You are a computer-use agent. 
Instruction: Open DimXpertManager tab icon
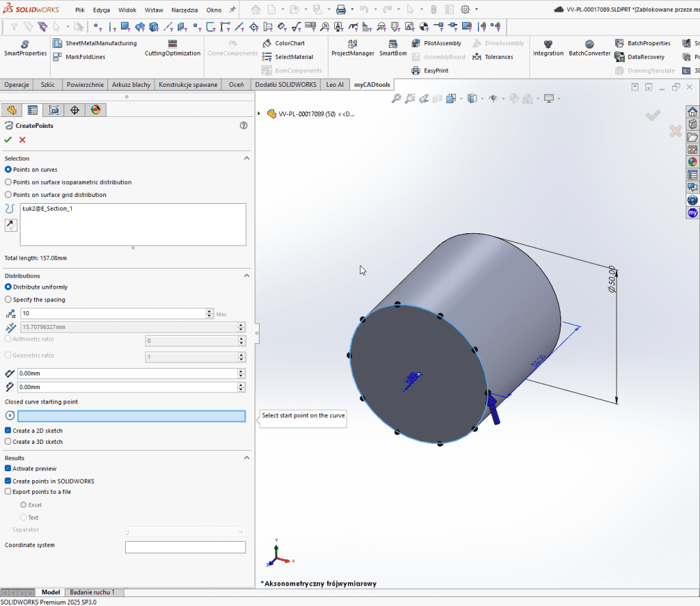coord(75,110)
